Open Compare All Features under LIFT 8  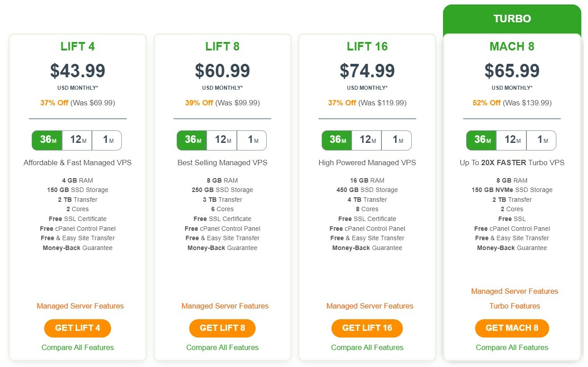click(222, 347)
